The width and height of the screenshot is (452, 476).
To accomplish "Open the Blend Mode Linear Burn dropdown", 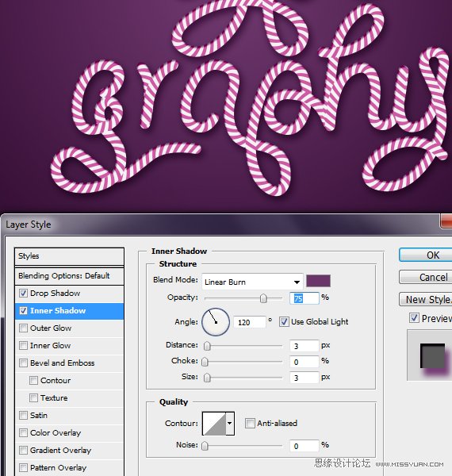I will point(252,282).
